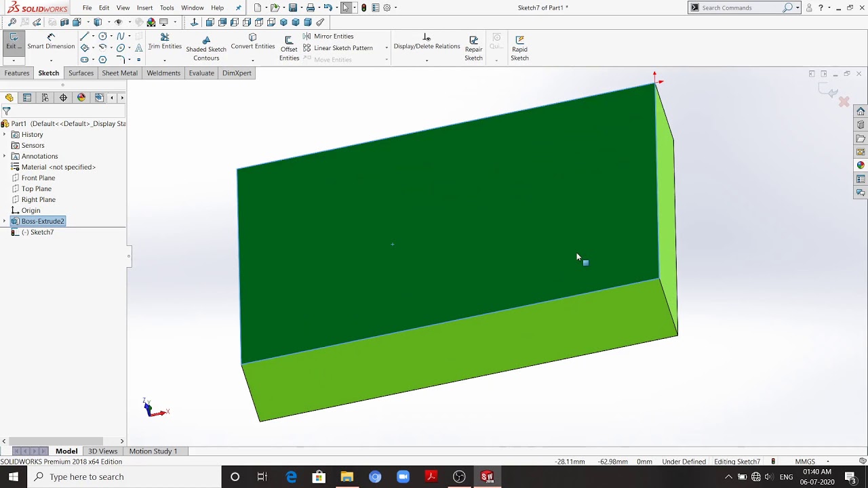Switch to the DimXpert tab

[237, 73]
